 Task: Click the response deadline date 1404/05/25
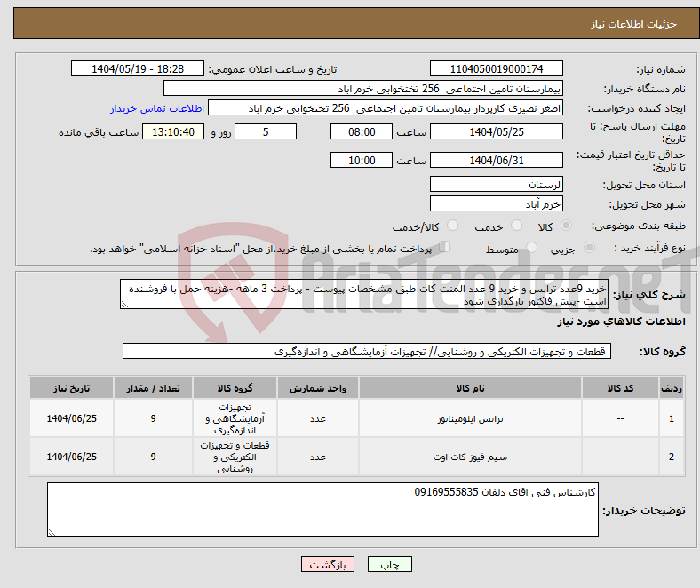coord(496,131)
